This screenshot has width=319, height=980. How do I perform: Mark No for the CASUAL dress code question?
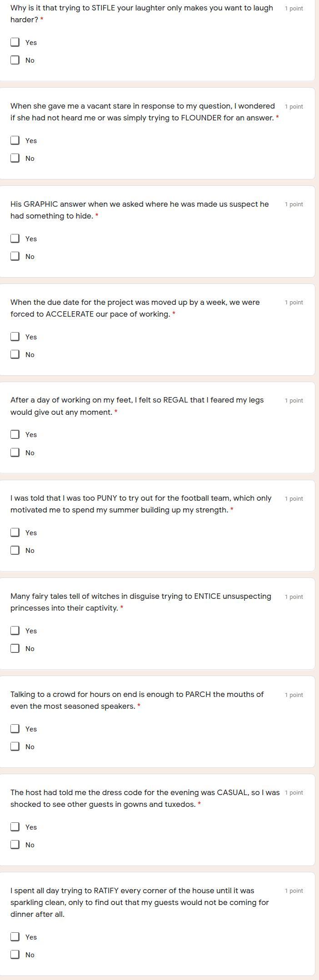(x=15, y=845)
